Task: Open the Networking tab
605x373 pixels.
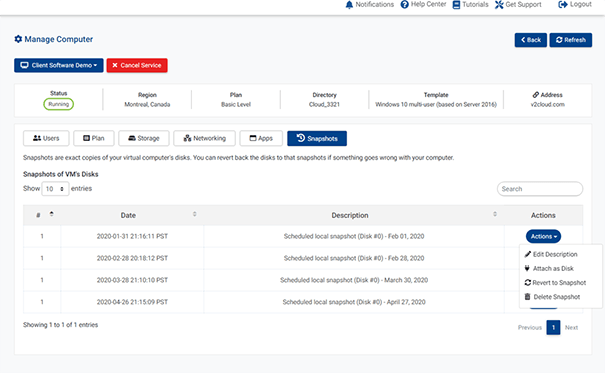Action: 204,138
